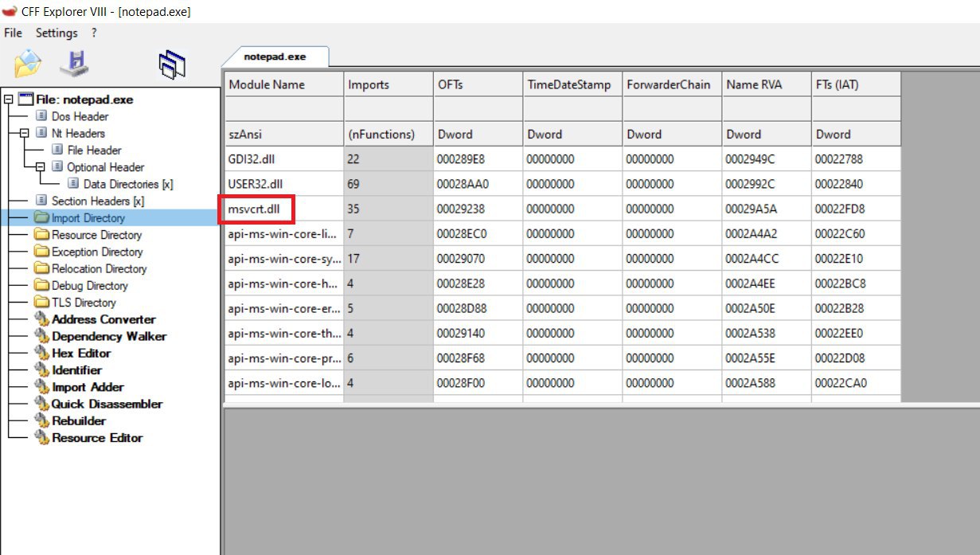Click the Open file toolbar icon
This screenshot has height=555, width=980.
click(28, 64)
